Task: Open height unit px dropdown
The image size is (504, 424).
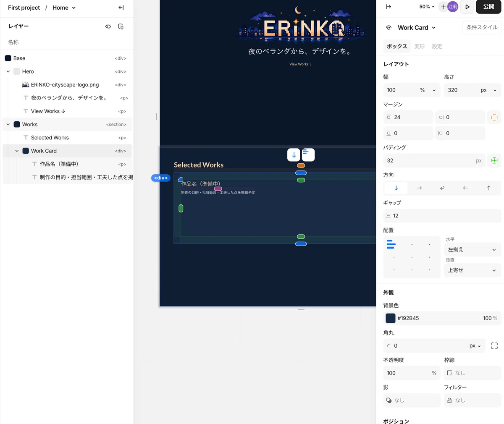Action: 489,90
